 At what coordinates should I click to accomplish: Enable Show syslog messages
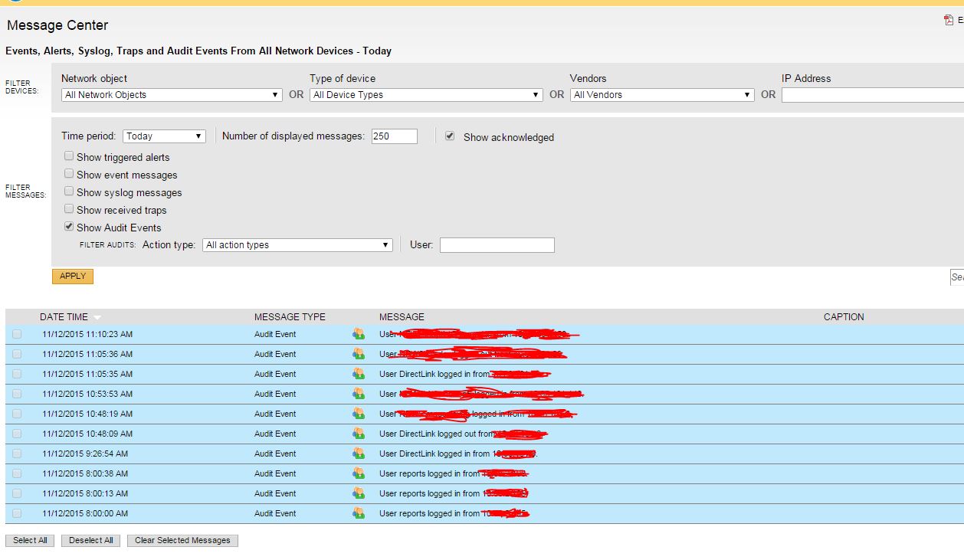coord(69,192)
